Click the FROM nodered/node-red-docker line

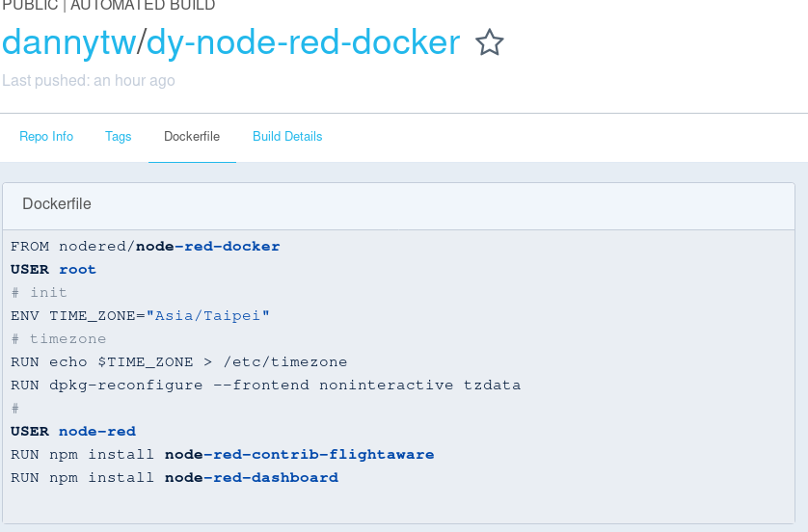pyautogui.click(x=145, y=247)
